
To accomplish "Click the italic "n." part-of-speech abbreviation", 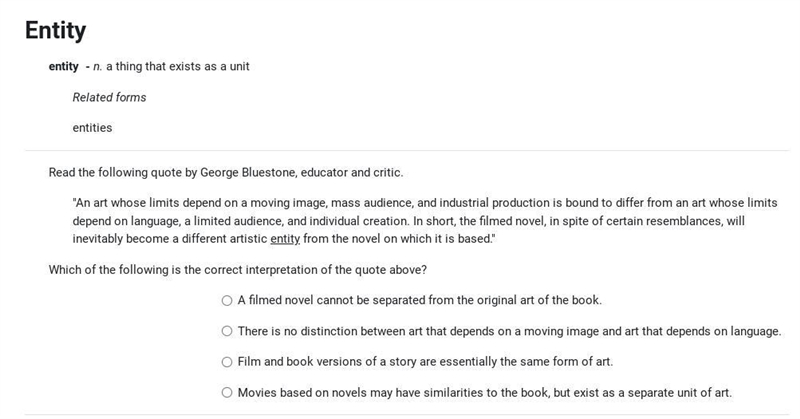I will click(x=97, y=67).
